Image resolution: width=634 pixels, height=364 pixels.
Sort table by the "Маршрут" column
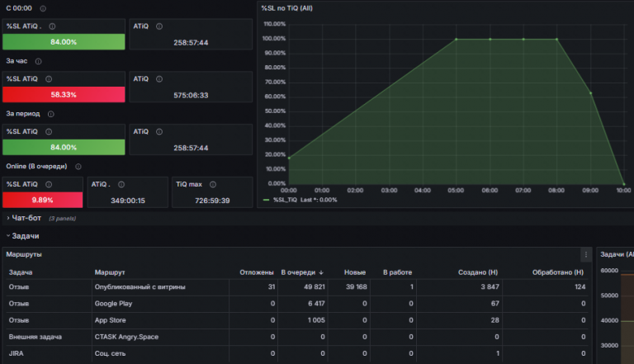[x=110, y=272]
